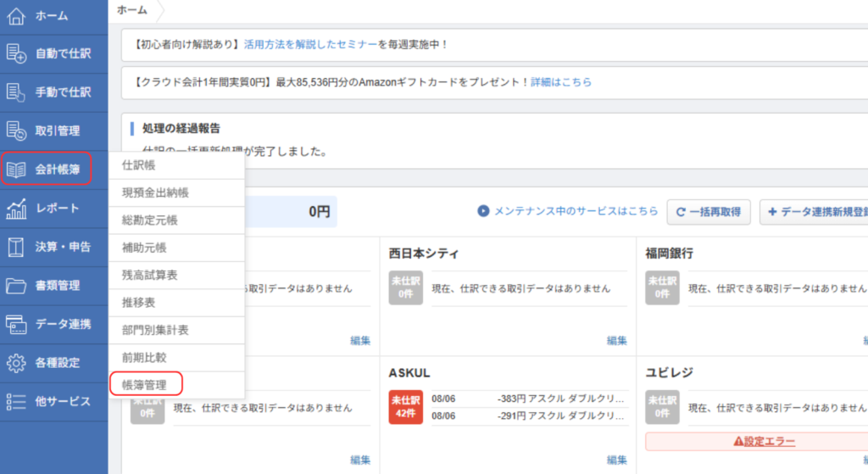Choose 仕訳帳 from the submenu
This screenshot has height=474, width=868.
tap(139, 165)
